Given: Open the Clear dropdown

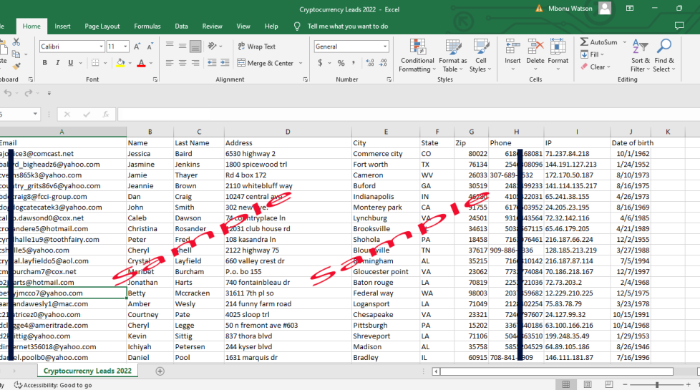Looking at the screenshot, I should 595,67.
